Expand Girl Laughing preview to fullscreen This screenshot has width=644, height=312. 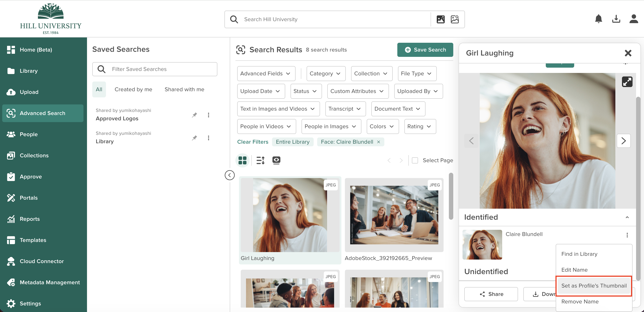coord(627,82)
